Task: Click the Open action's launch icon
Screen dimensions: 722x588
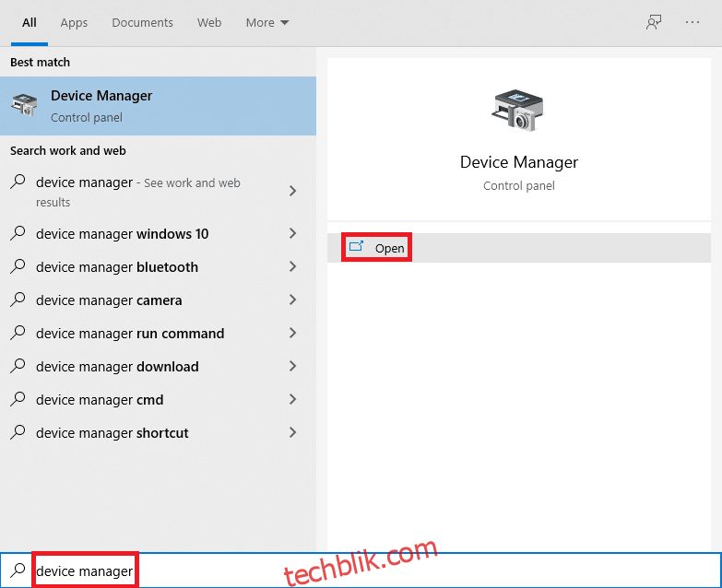Action: pos(356,246)
